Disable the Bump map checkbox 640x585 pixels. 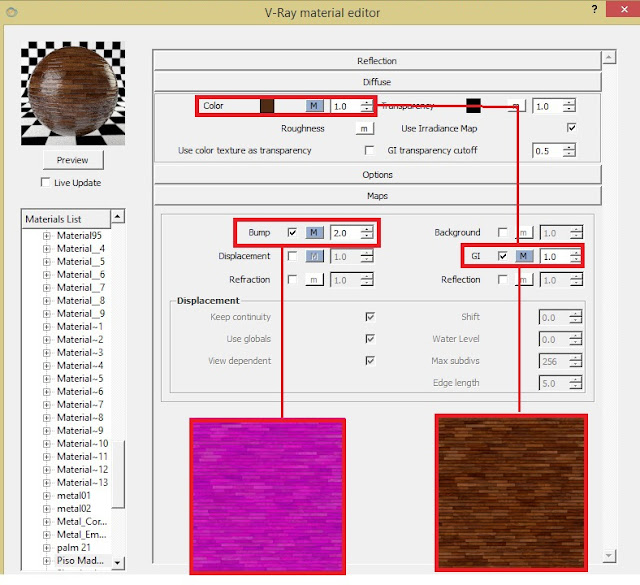point(292,233)
